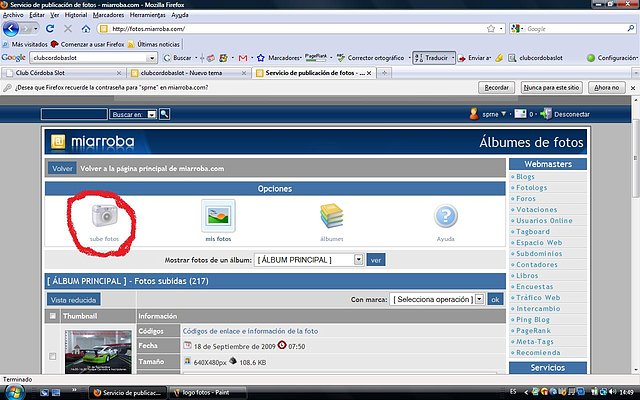Go to the Firefox home icon

(86, 29)
